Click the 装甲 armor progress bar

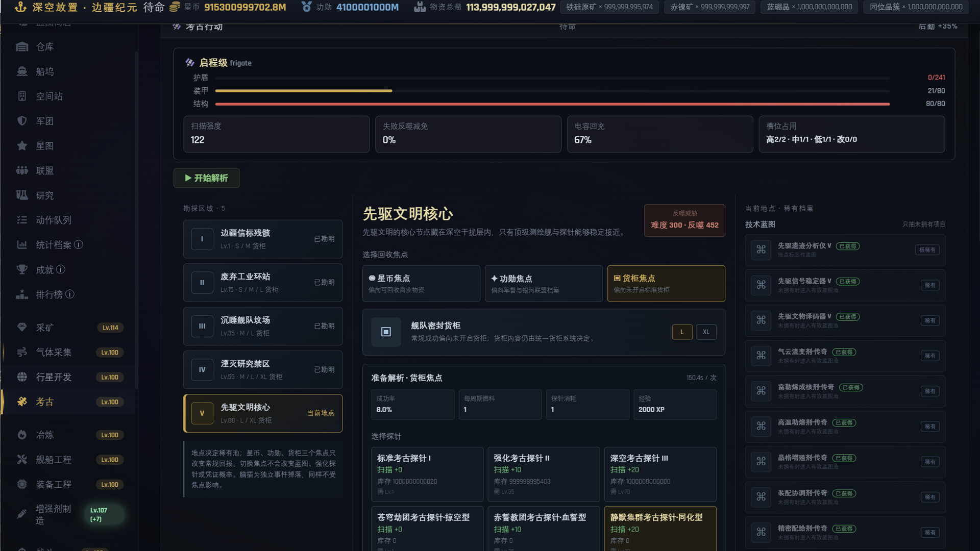coord(552,91)
